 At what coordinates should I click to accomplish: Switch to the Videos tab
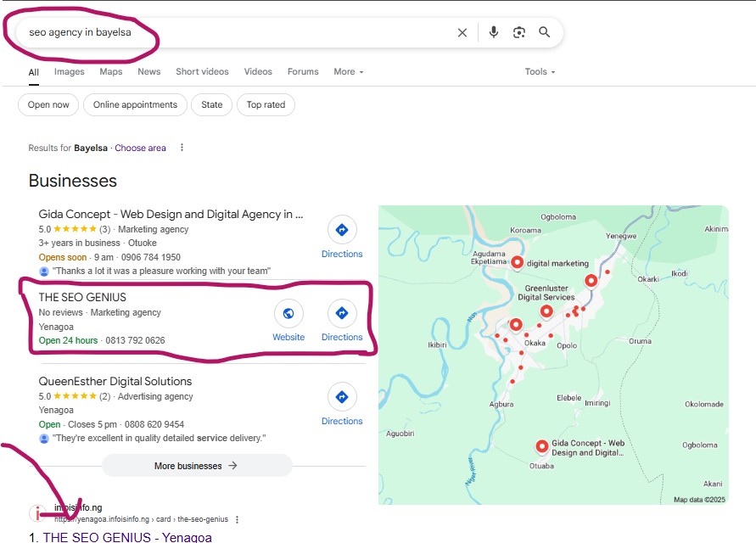pyautogui.click(x=258, y=72)
